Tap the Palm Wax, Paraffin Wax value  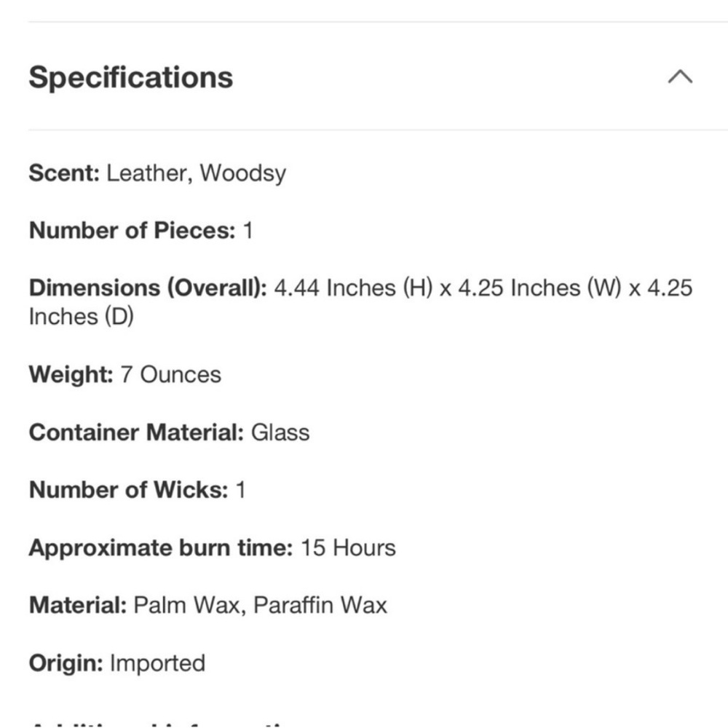(261, 606)
